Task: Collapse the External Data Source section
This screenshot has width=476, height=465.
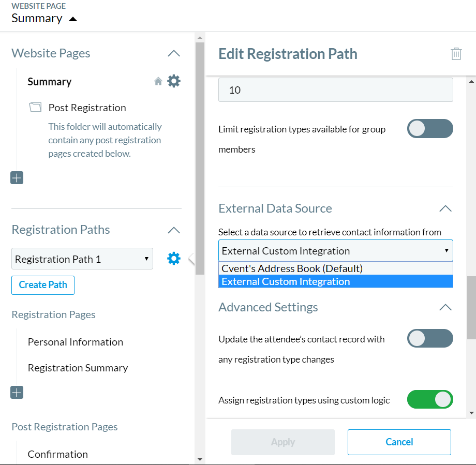Action: (445, 208)
